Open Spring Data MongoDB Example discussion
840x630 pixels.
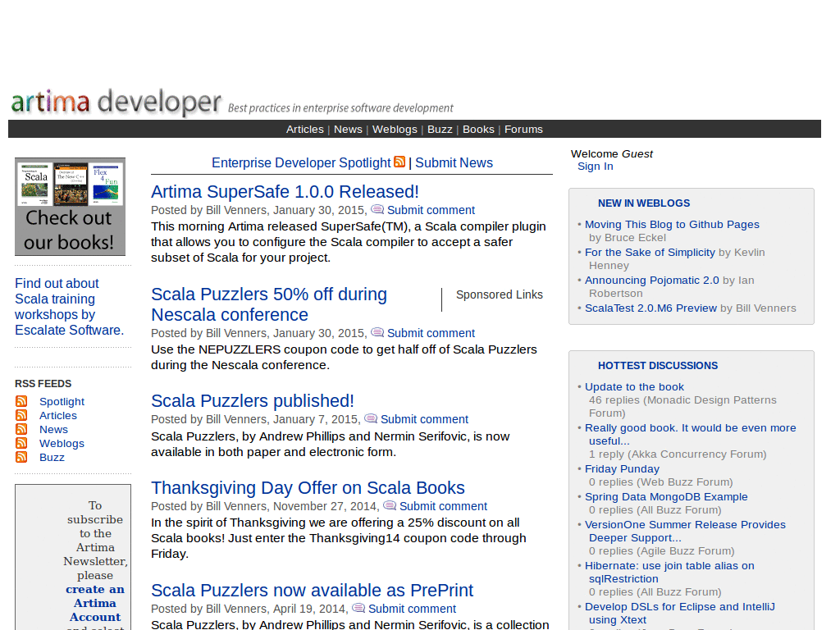click(666, 496)
